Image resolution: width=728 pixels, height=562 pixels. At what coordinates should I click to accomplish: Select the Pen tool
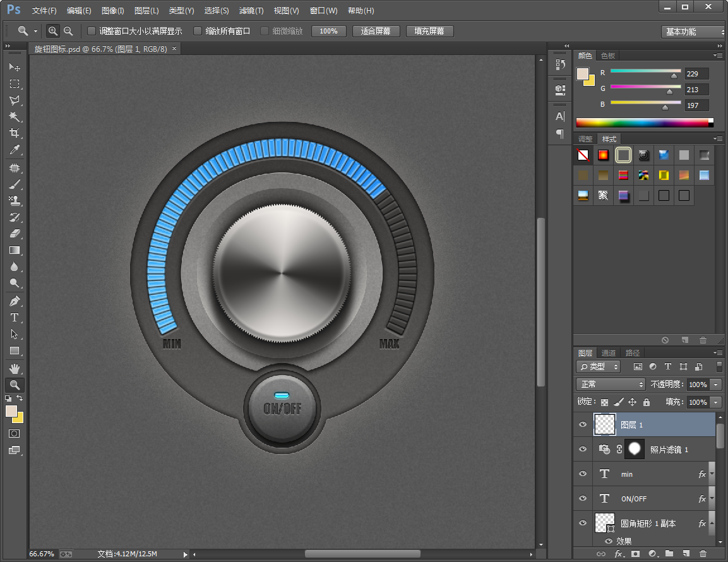coord(14,301)
